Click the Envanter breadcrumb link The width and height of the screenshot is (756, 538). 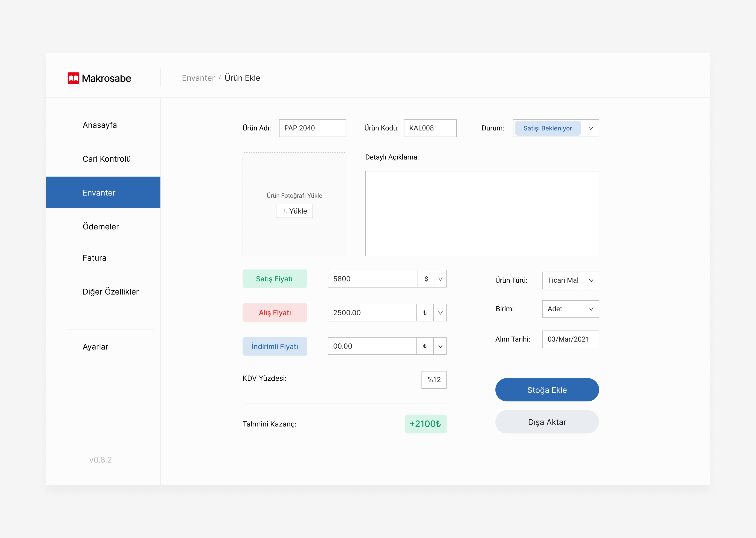(198, 78)
